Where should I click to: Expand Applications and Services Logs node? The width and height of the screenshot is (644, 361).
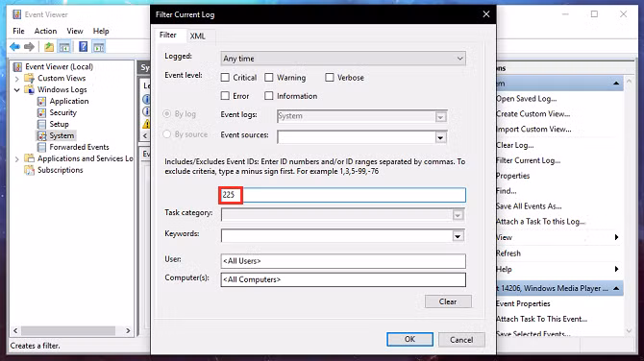coord(17,158)
